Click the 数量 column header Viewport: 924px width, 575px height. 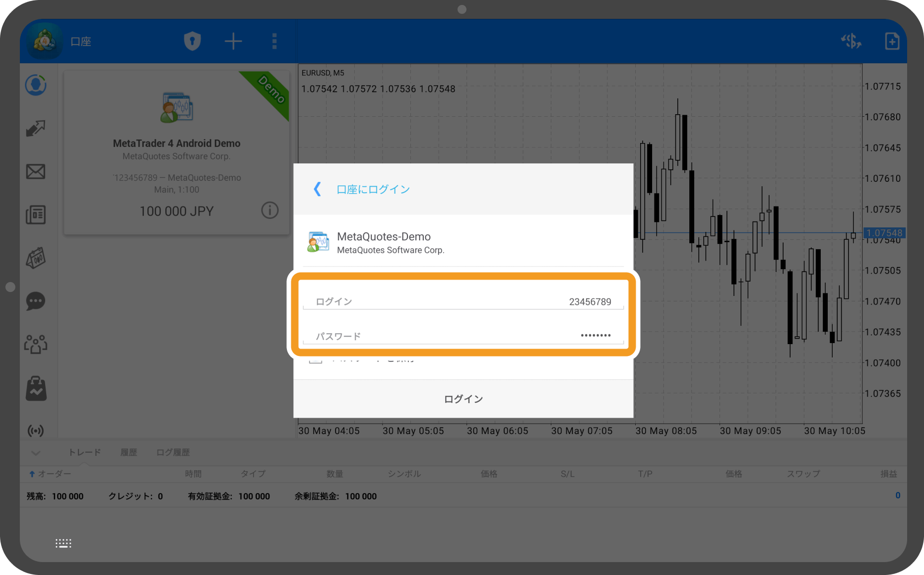pyautogui.click(x=334, y=474)
